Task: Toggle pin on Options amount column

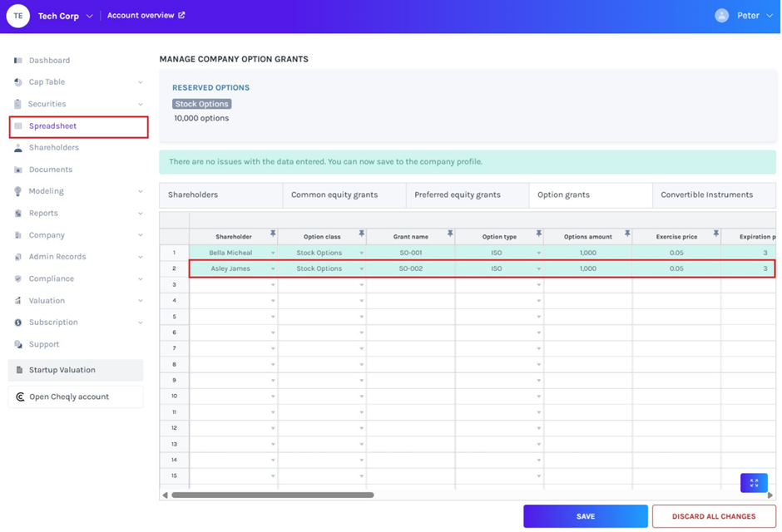Action: tap(627, 234)
